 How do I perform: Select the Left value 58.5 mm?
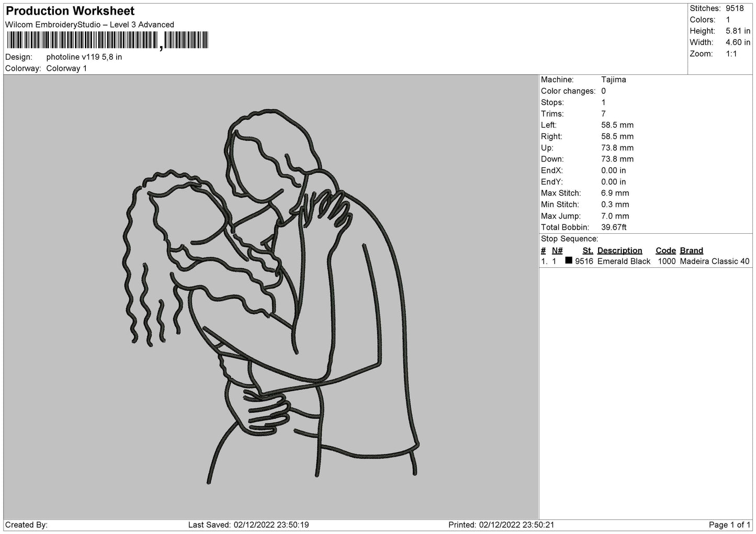click(x=617, y=126)
